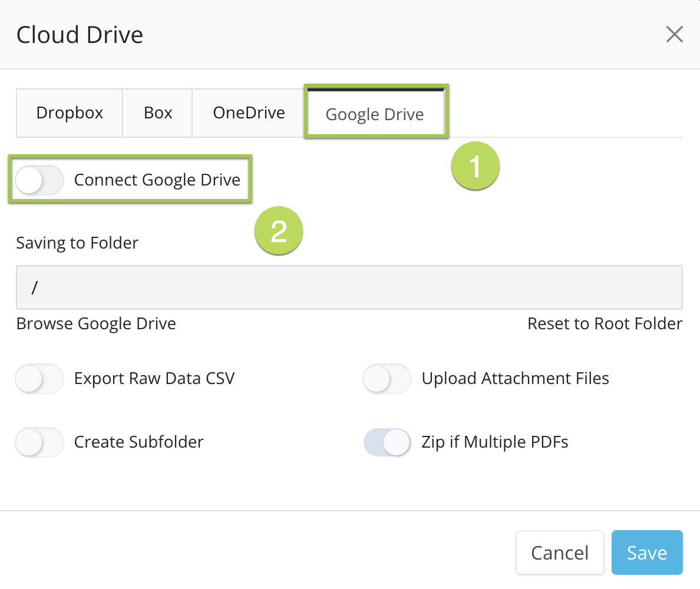Click the Cloud Drive dialog title
Image resolution: width=700 pixels, height=589 pixels.
click(80, 35)
